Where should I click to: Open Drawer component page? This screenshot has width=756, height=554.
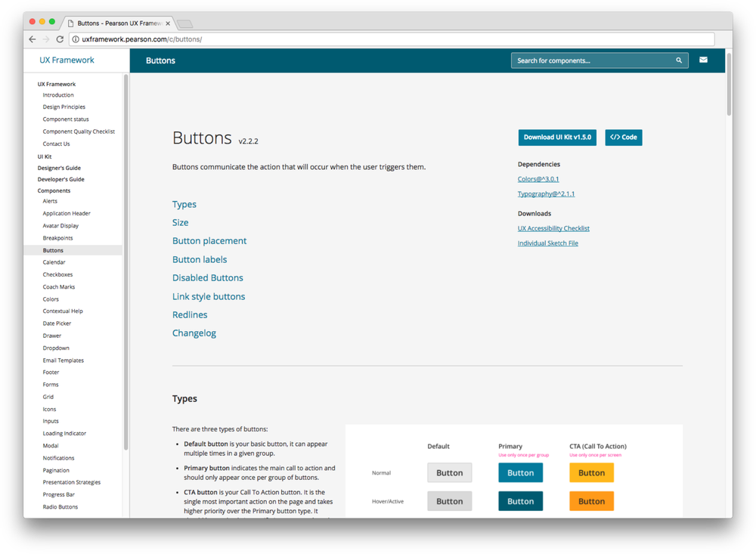[x=52, y=336]
